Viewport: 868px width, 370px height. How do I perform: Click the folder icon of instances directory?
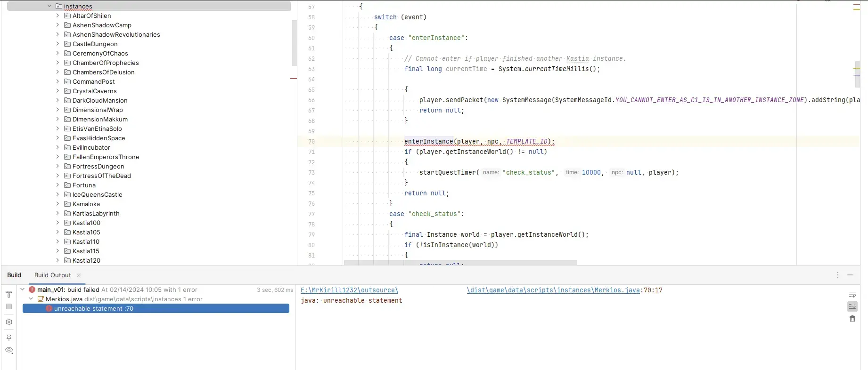59,7
